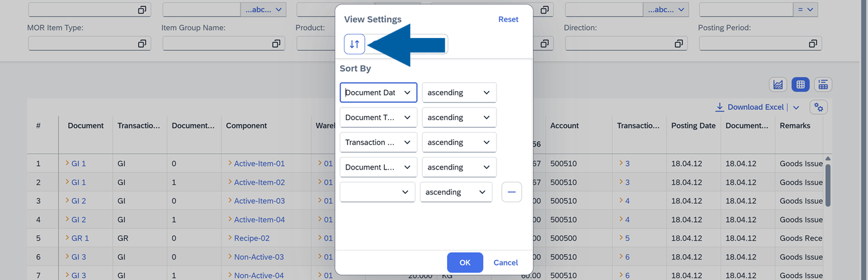Open value help icon for Posting Period
The height and width of the screenshot is (280, 868).
pos(813,43)
